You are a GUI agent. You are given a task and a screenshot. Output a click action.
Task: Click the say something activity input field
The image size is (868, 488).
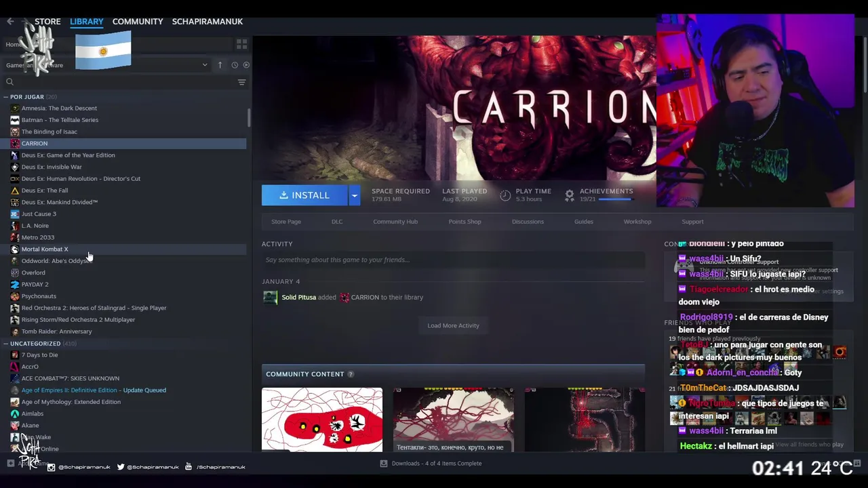[x=453, y=260]
